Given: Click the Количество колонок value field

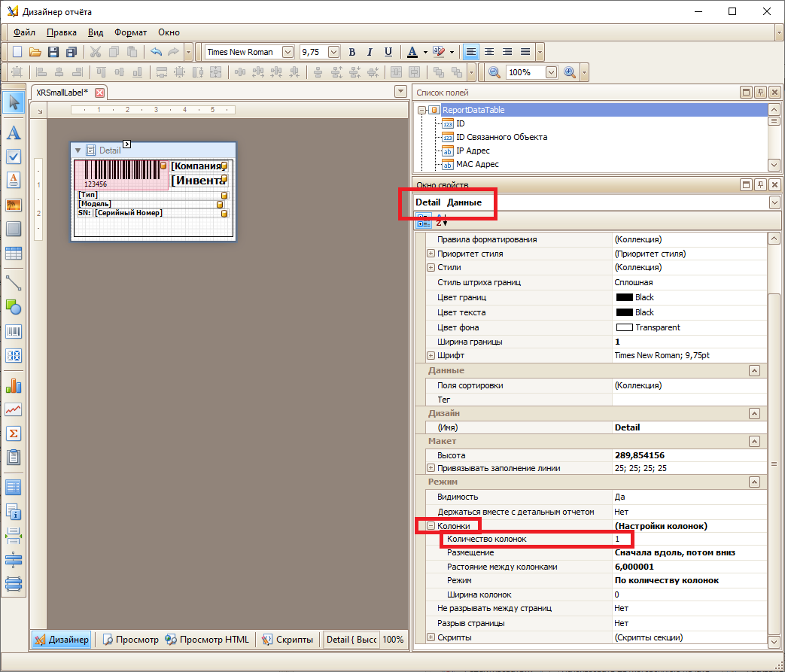Looking at the screenshot, I should pyautogui.click(x=689, y=540).
